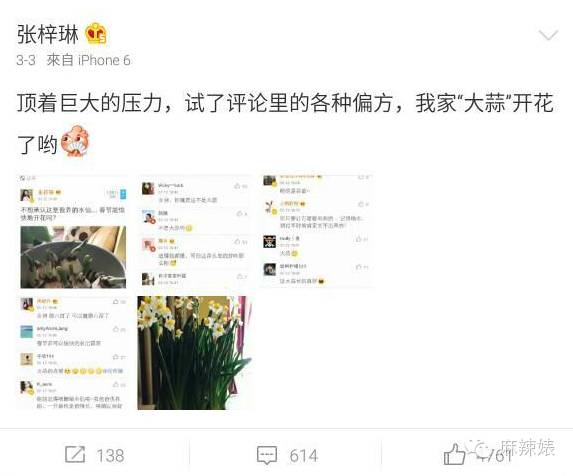Open the post options chevron menu
The height and width of the screenshot is (476, 573).
(548, 35)
